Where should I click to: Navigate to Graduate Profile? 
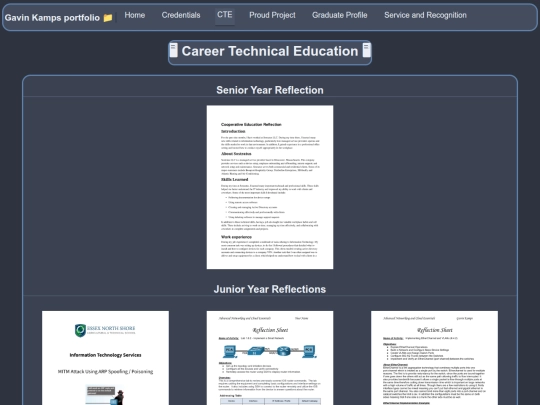coord(340,15)
